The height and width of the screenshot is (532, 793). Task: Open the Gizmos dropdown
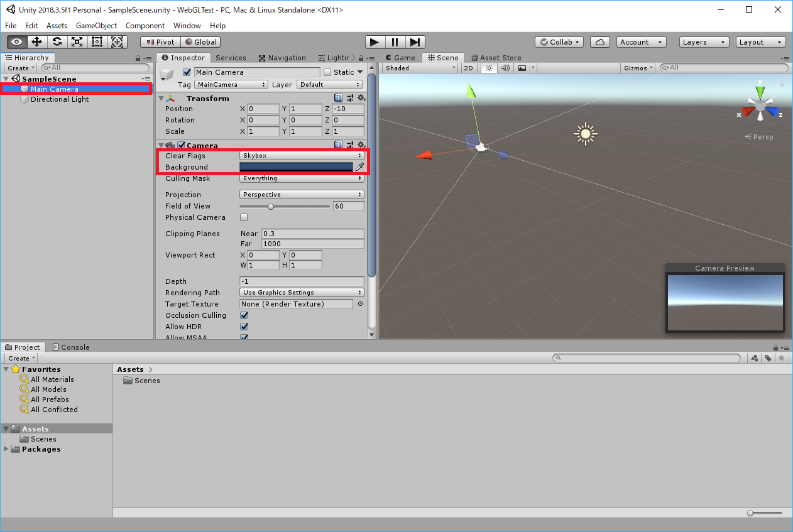[x=638, y=68]
